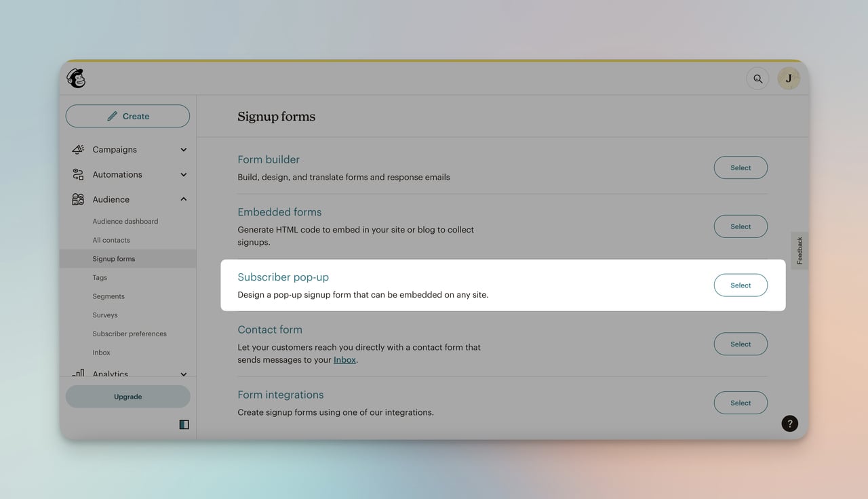The image size is (868, 499).
Task: Select the Subscriber pop-up option
Action: tap(741, 285)
